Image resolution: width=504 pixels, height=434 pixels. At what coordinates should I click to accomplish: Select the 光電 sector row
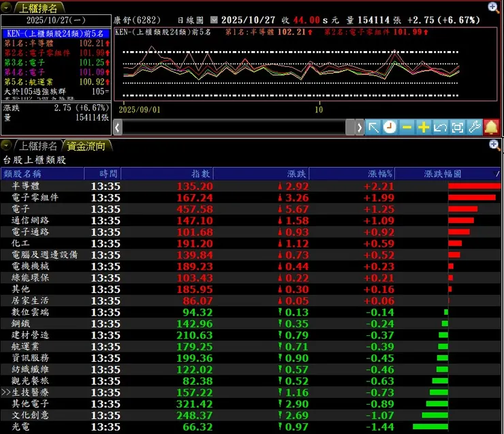pyautogui.click(x=251, y=427)
